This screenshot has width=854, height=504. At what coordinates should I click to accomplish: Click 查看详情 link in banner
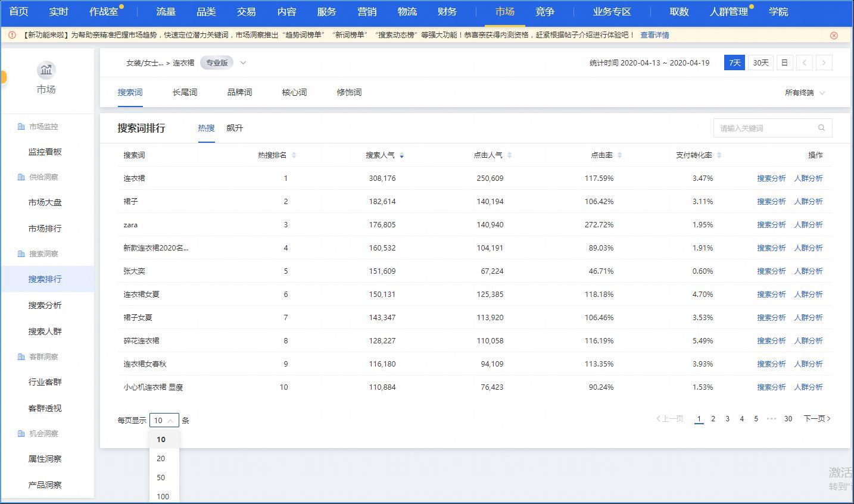(654, 35)
